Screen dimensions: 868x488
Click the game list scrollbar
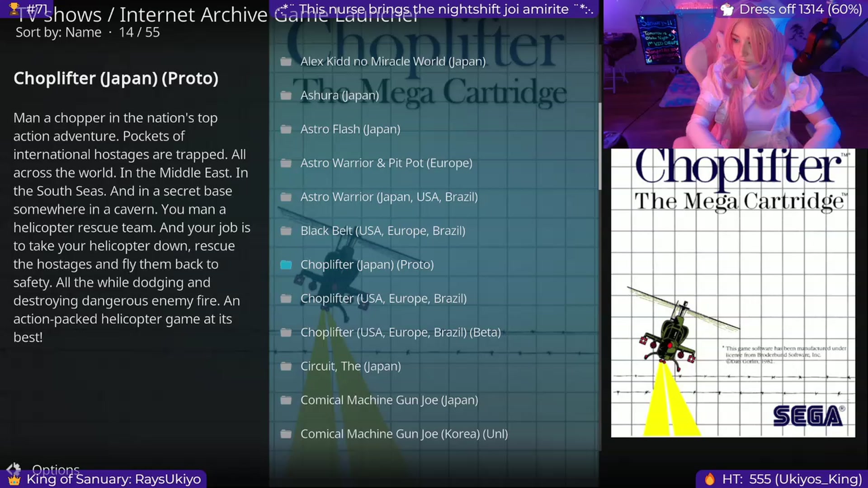click(600, 146)
